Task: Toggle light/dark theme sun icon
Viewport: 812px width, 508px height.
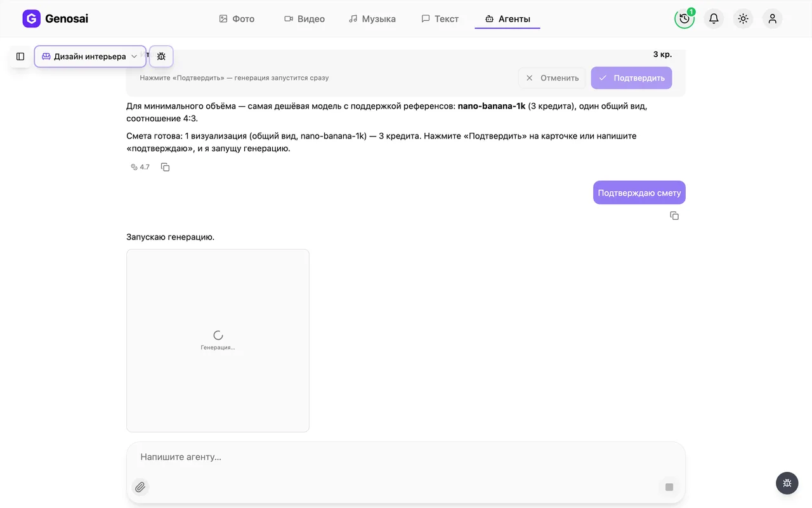Action: click(x=743, y=19)
